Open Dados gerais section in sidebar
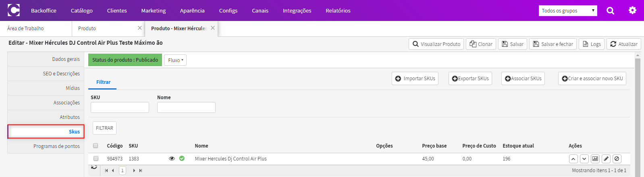 tap(46, 59)
